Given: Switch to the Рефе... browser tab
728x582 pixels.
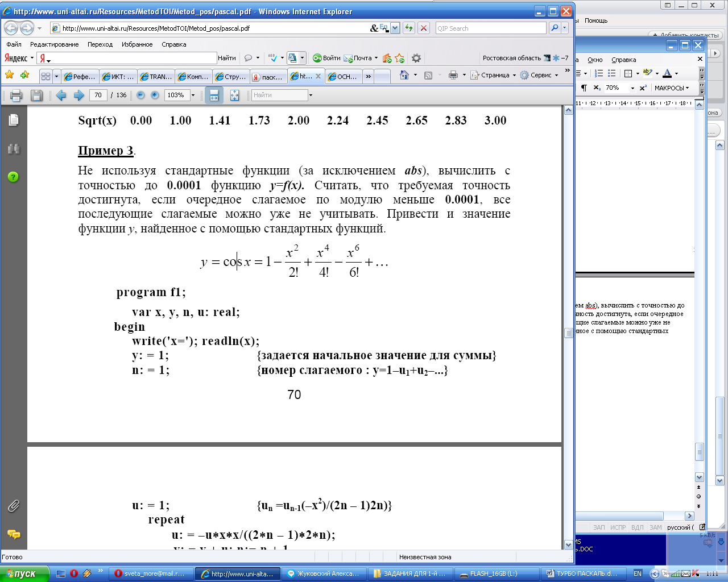Looking at the screenshot, I should [x=80, y=76].
